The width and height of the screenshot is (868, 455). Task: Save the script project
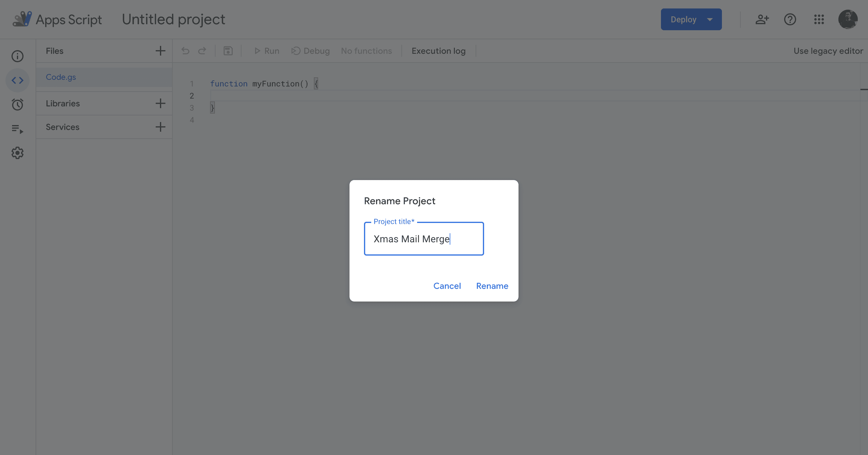point(228,50)
